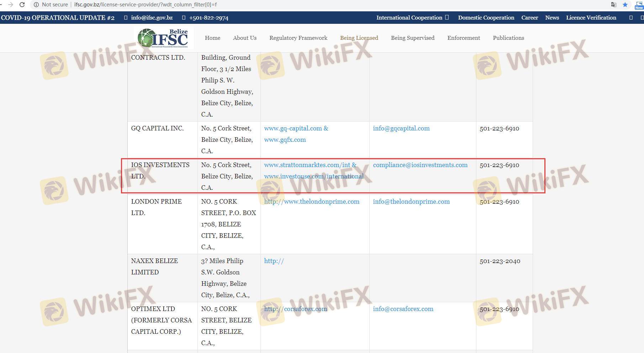644x353 pixels.
Task: Visit thelondonprime.com website link
Action: (311, 202)
